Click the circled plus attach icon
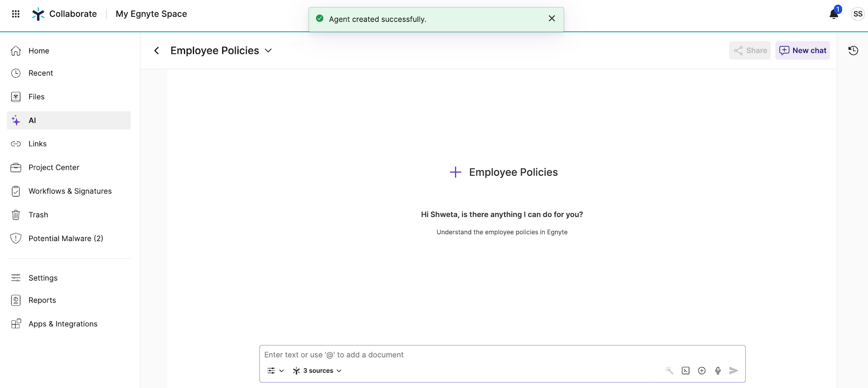Screen dimensions: 868x388 [x=702, y=371]
